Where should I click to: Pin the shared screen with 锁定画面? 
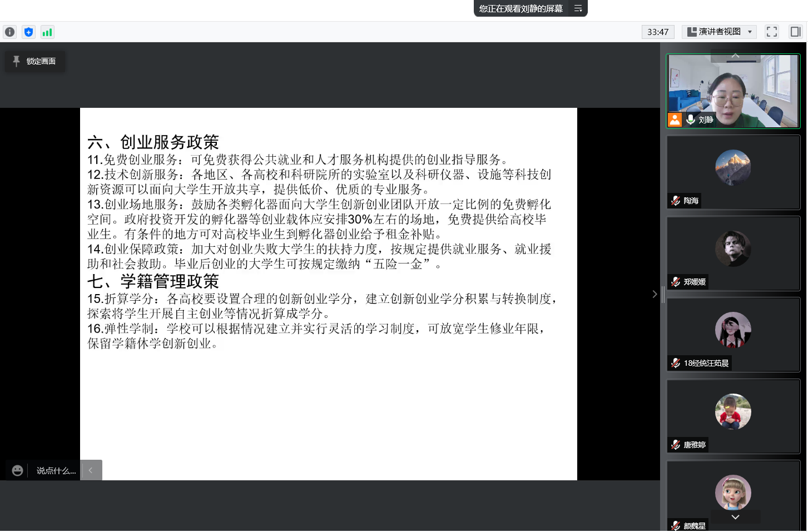click(x=35, y=61)
